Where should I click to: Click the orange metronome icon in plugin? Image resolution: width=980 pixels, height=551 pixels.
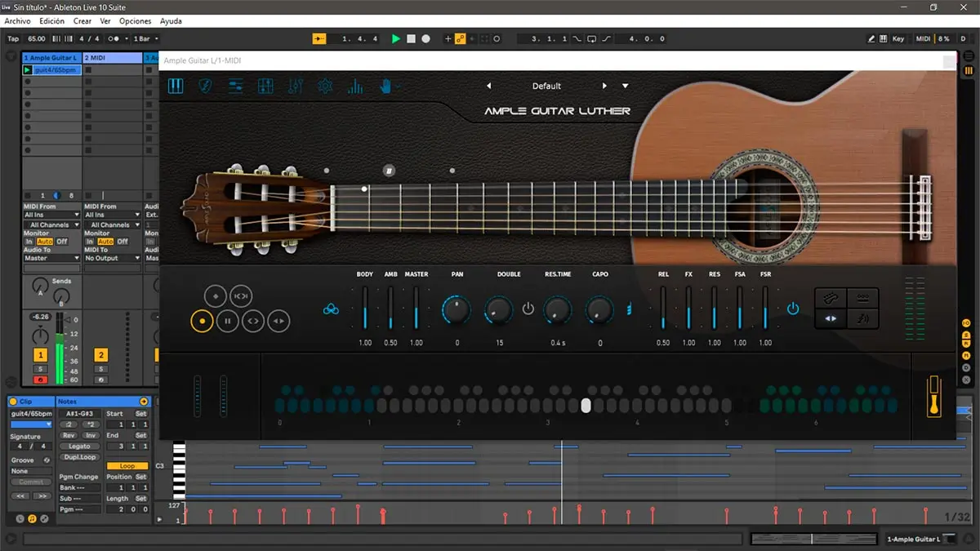(934, 397)
